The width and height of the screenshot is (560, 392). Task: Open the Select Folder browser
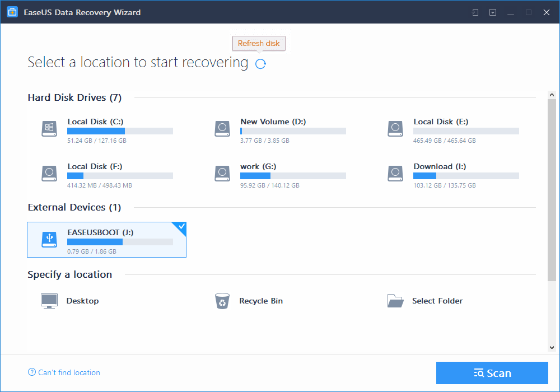click(437, 301)
